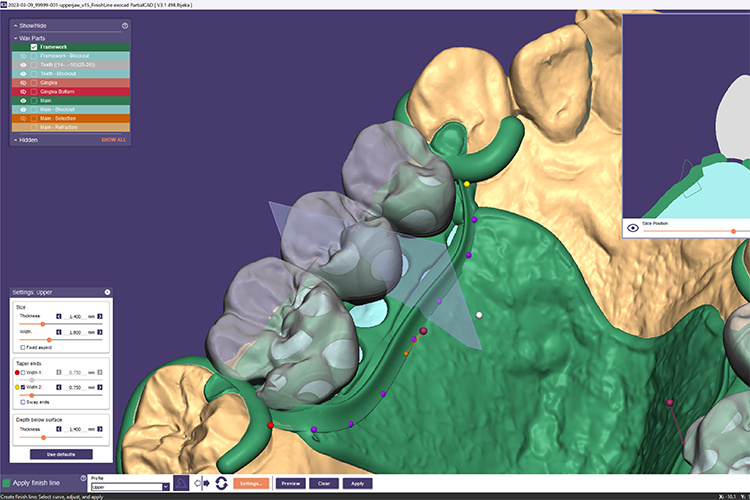Click the Depth below surface Thickness slider handle

coord(44,437)
